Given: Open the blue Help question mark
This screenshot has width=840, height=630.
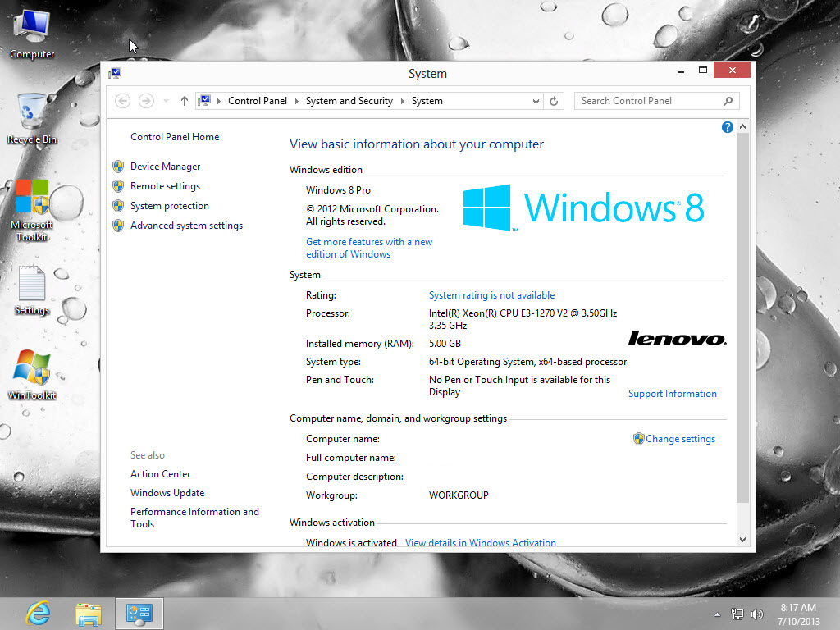Looking at the screenshot, I should coord(727,127).
